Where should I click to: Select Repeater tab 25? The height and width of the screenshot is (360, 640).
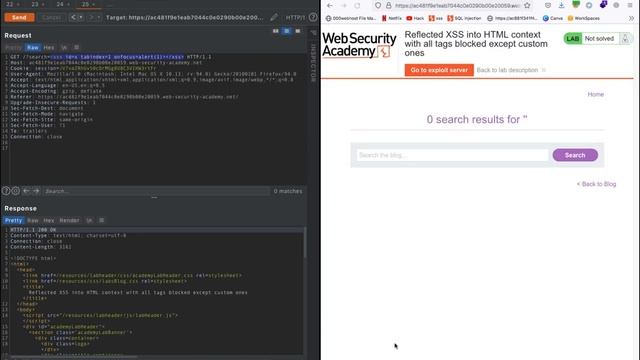[85, 4]
